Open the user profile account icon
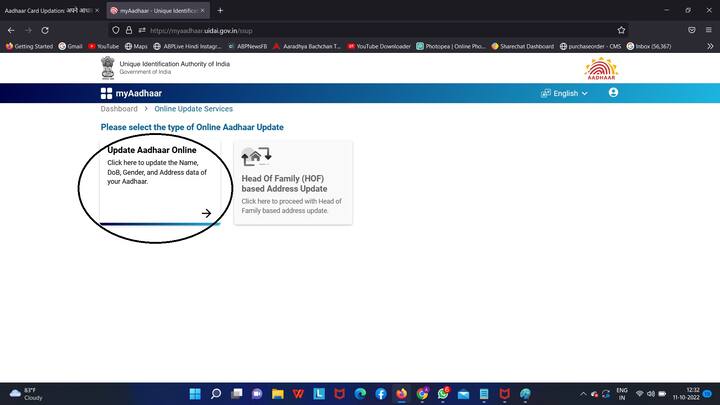 tap(613, 93)
